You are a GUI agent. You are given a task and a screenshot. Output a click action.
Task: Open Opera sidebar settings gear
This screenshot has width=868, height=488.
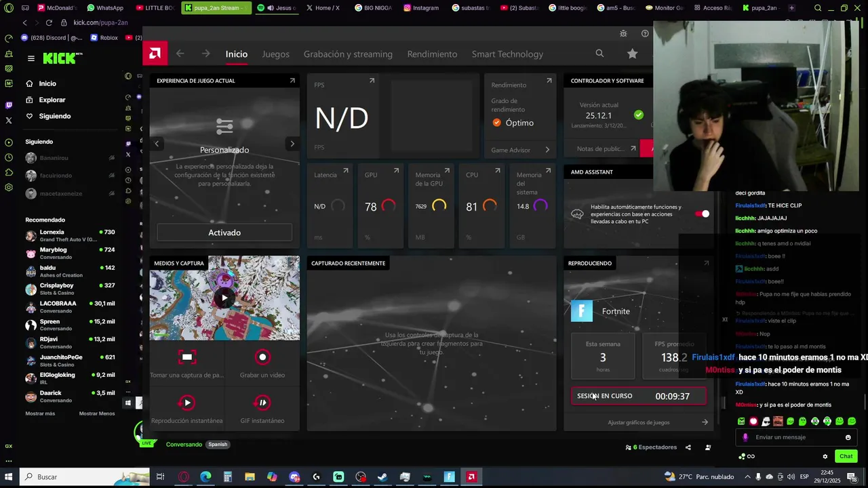(x=8, y=187)
